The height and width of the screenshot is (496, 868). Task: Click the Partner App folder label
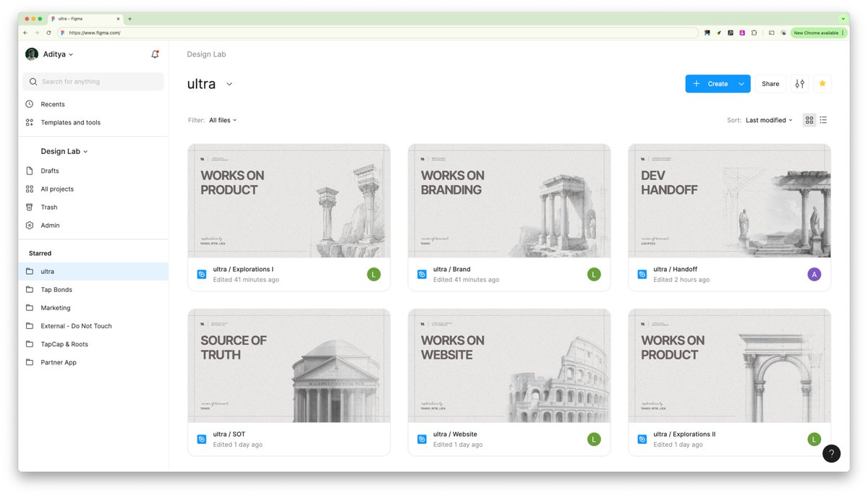pos(59,362)
